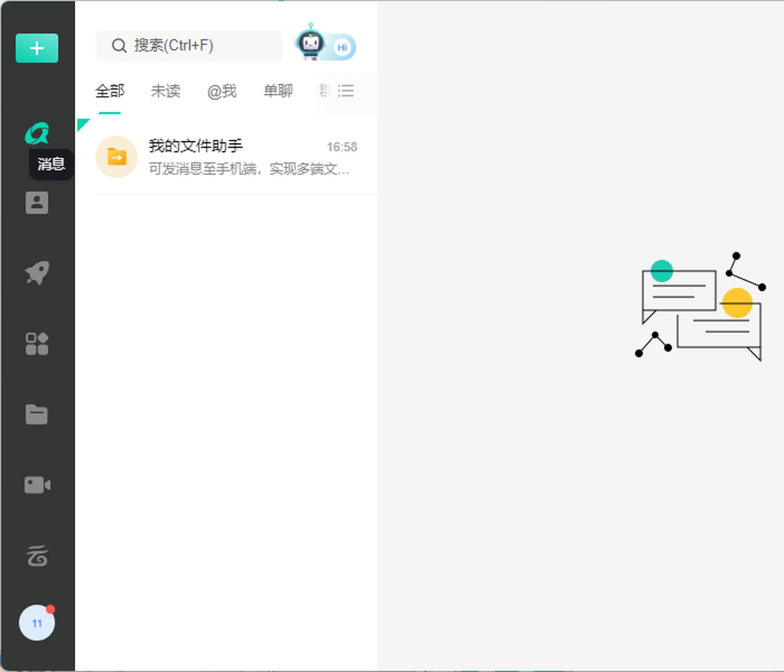The image size is (784, 672).
Task: Launch the rocket workbench icon
Action: pyautogui.click(x=37, y=274)
